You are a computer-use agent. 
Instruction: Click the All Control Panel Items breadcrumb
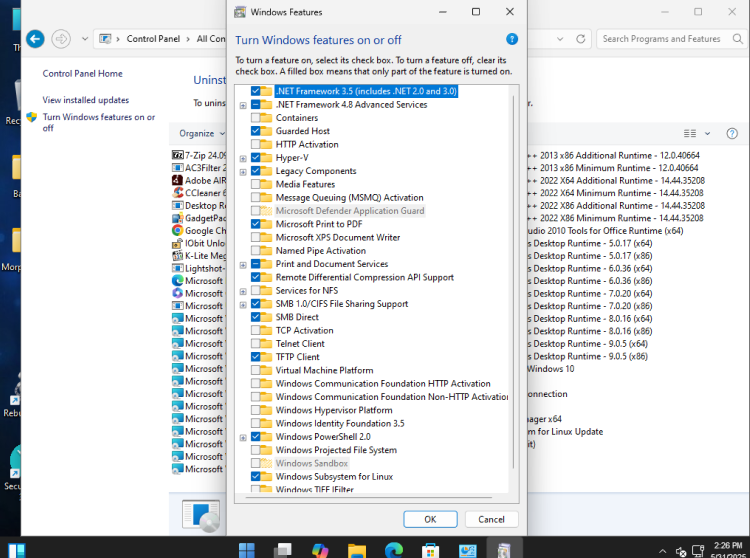tap(211, 39)
